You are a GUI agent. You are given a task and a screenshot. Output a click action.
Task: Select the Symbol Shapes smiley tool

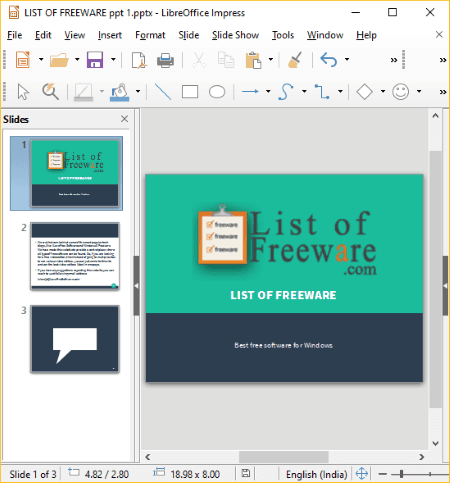400,91
